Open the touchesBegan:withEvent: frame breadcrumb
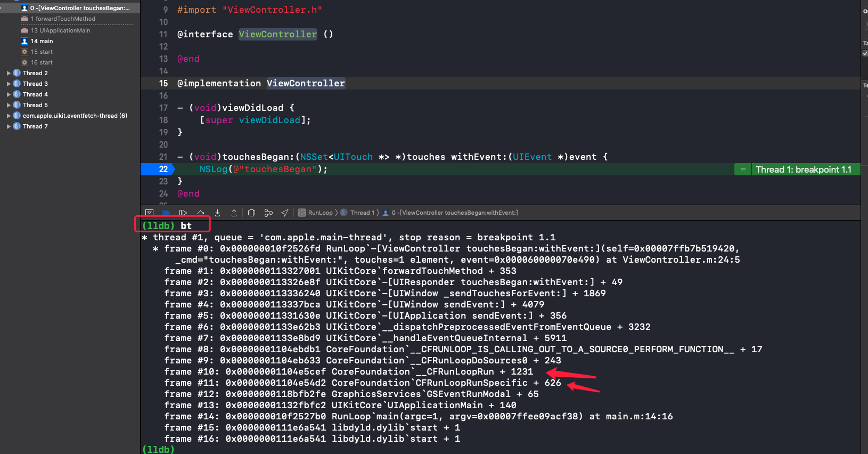Viewport: 868px width, 454px height. tap(450, 213)
